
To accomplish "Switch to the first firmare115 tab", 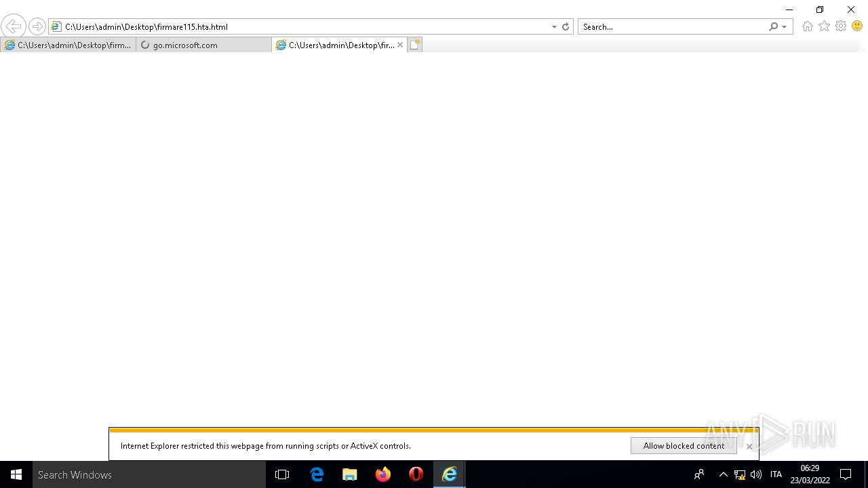I will click(68, 45).
